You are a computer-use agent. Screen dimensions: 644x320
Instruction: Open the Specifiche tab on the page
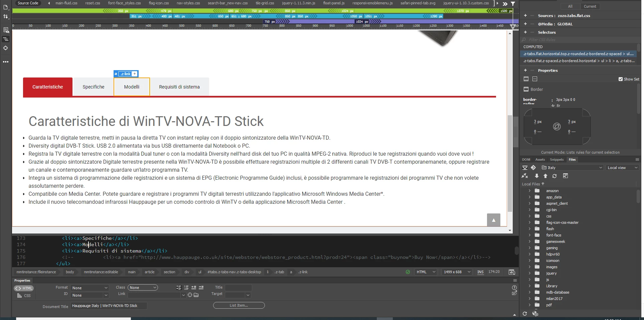[x=94, y=87]
